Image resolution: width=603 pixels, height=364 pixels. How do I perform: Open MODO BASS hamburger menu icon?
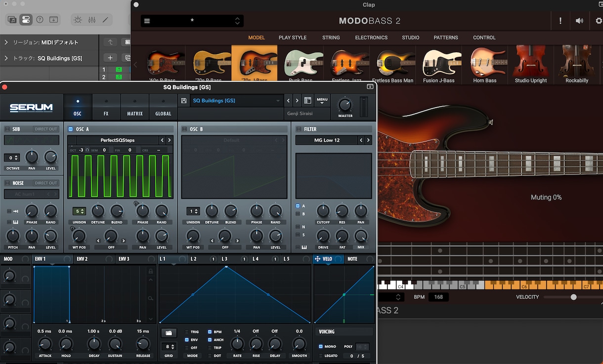(147, 21)
